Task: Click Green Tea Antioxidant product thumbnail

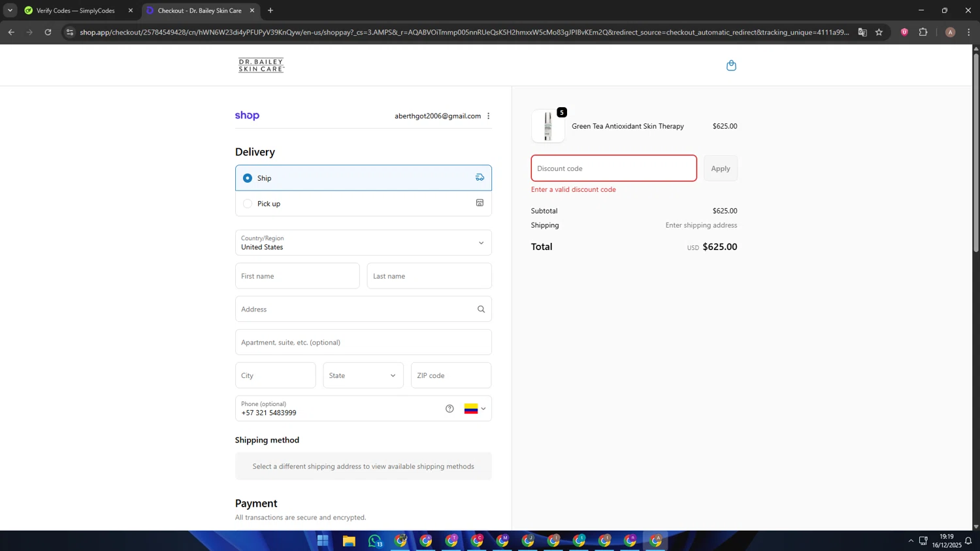Action: [548, 126]
